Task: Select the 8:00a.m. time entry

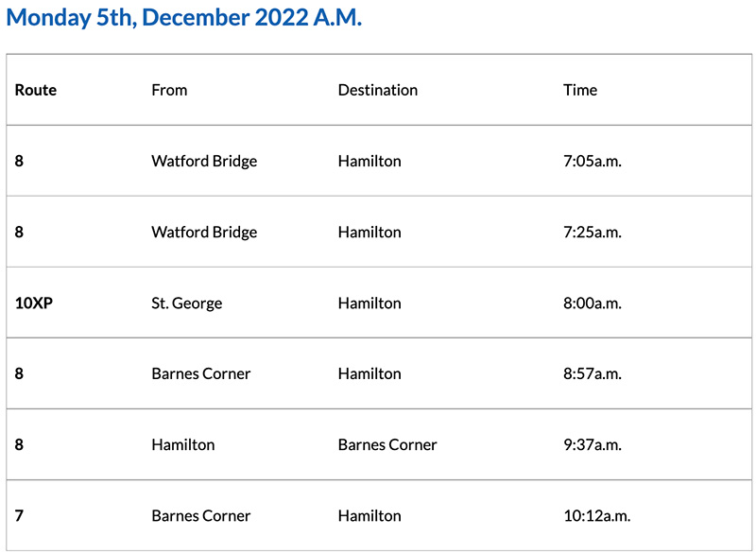Action: (592, 303)
